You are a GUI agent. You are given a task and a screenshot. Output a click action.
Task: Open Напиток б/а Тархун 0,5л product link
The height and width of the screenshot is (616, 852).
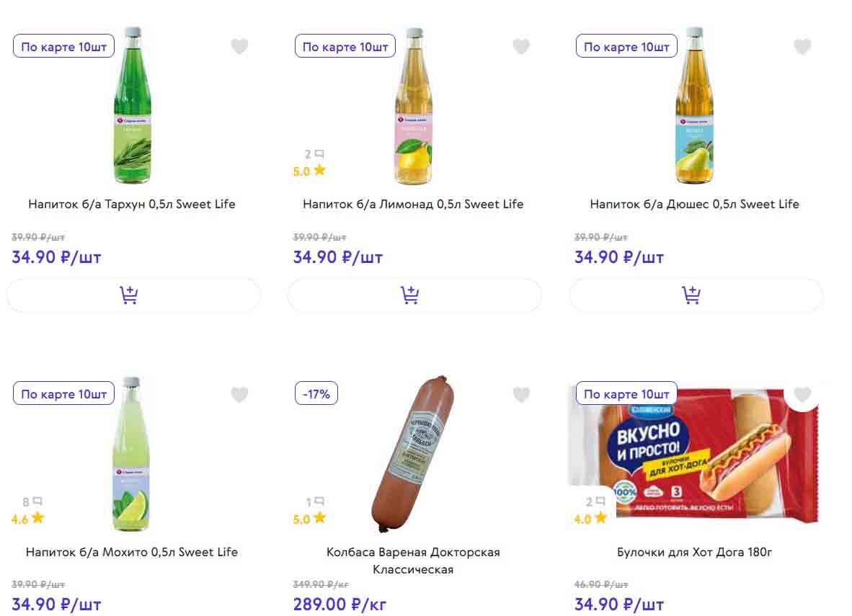click(132, 204)
